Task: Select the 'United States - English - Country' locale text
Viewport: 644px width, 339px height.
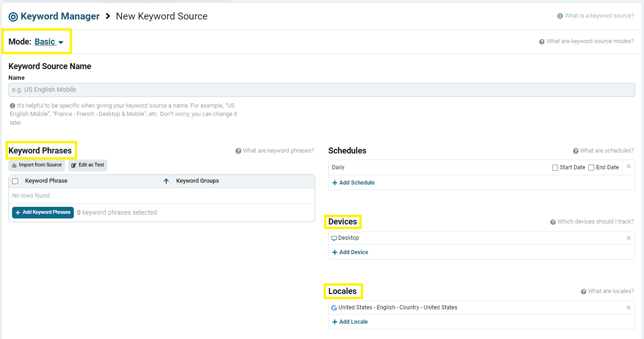Action: [x=398, y=307]
